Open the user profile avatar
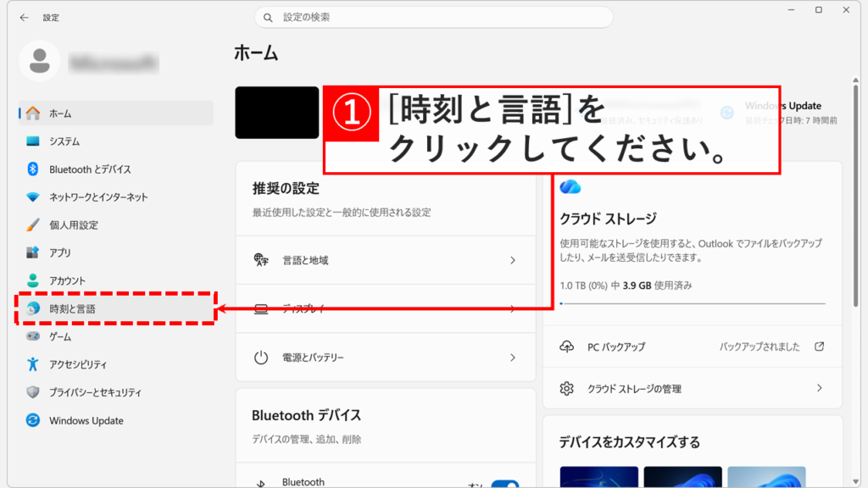 (39, 61)
